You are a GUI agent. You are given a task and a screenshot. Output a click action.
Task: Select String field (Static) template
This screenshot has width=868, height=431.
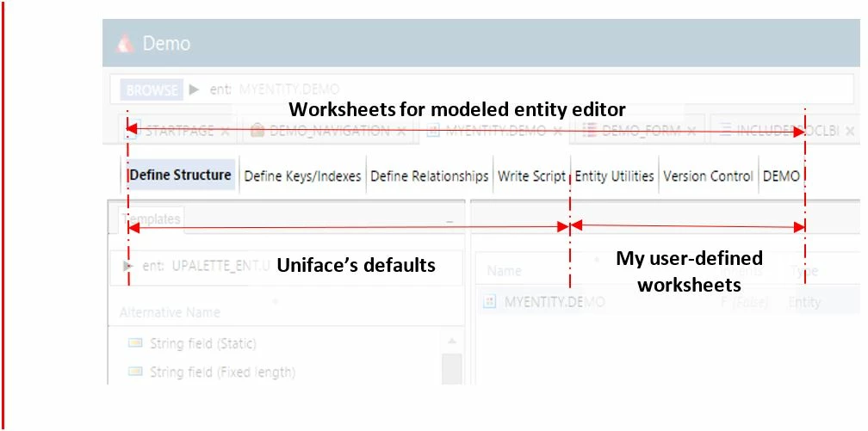pyautogui.click(x=203, y=344)
